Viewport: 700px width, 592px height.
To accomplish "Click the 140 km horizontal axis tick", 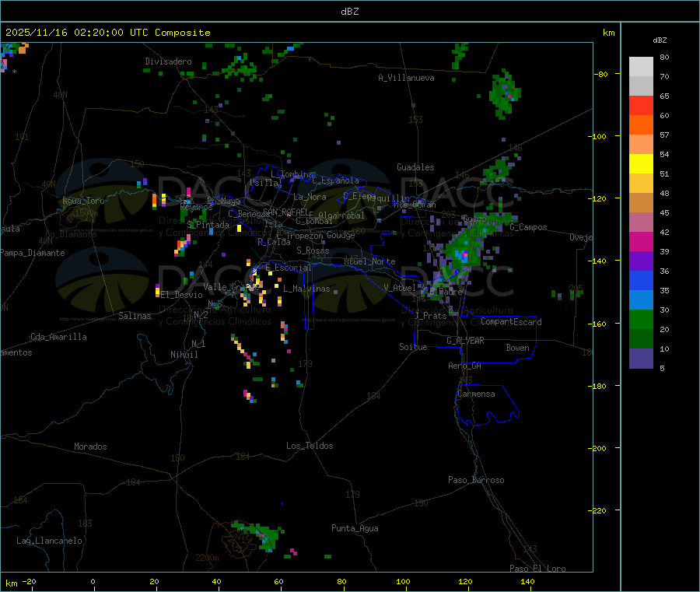I will [x=527, y=581].
